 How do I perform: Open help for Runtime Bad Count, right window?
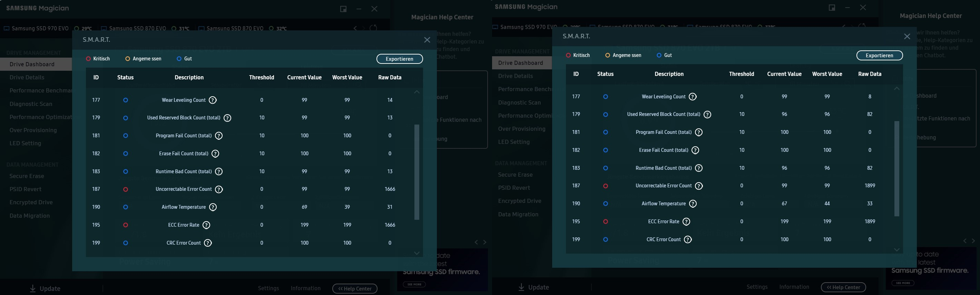699,168
